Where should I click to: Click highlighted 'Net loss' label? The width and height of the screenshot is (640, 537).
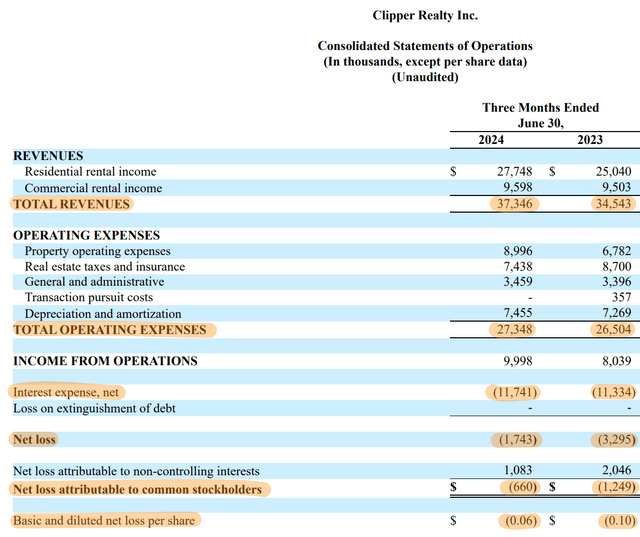tap(34, 439)
